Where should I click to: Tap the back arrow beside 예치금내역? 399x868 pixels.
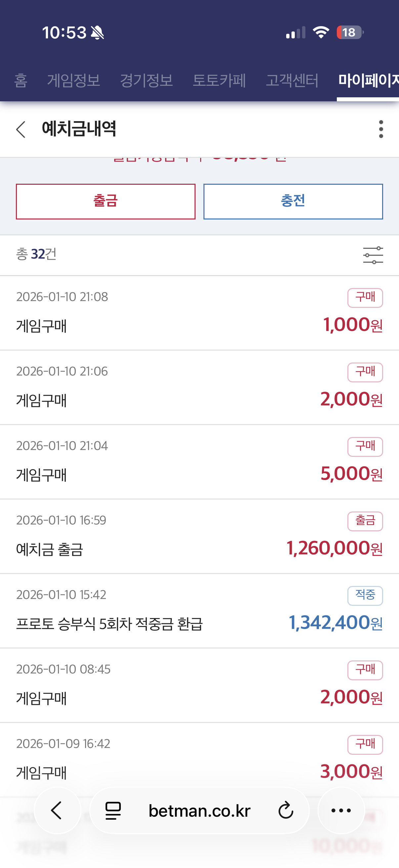pyautogui.click(x=21, y=129)
